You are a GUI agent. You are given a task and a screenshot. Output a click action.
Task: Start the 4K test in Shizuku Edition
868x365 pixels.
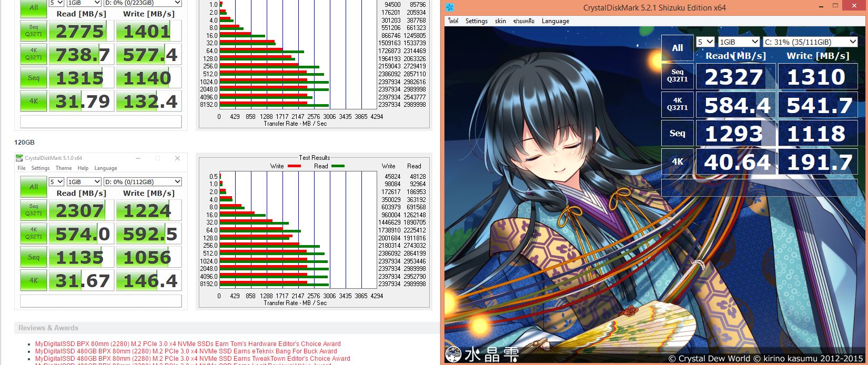[678, 161]
